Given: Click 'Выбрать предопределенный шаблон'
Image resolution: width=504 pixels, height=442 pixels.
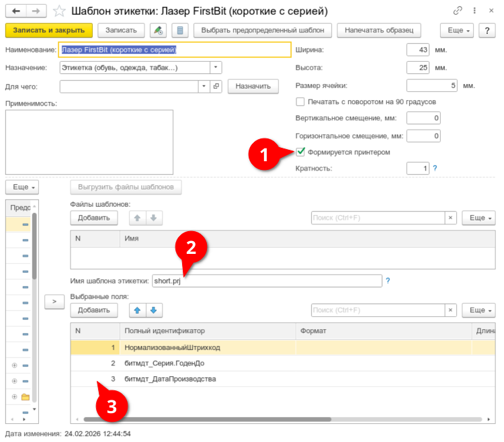Looking at the screenshot, I should [263, 30].
